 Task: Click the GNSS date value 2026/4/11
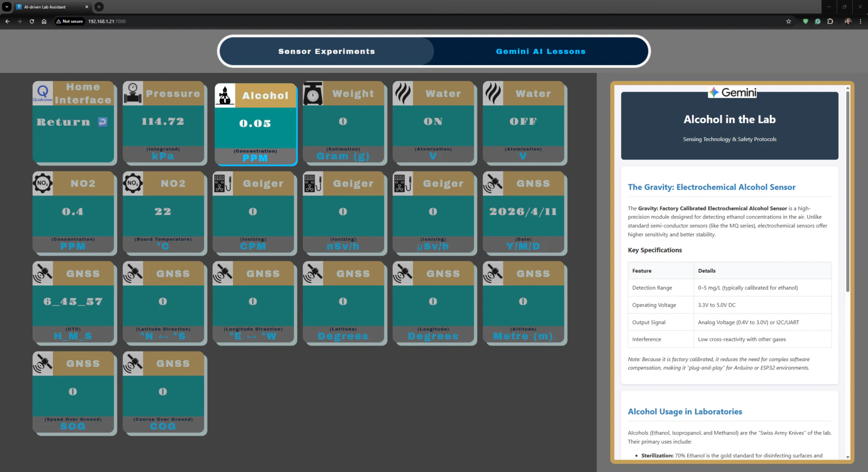tap(523, 212)
